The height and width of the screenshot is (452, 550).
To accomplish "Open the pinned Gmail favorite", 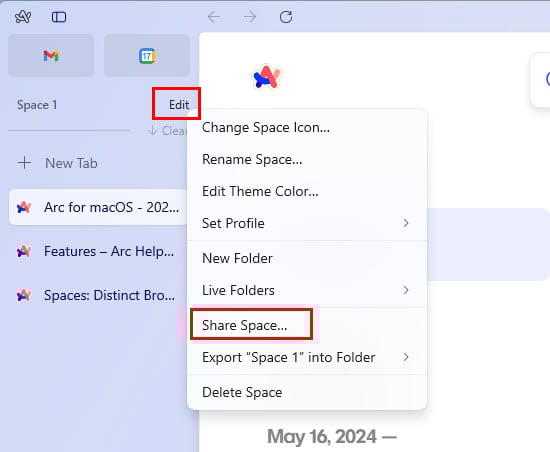I will point(51,55).
